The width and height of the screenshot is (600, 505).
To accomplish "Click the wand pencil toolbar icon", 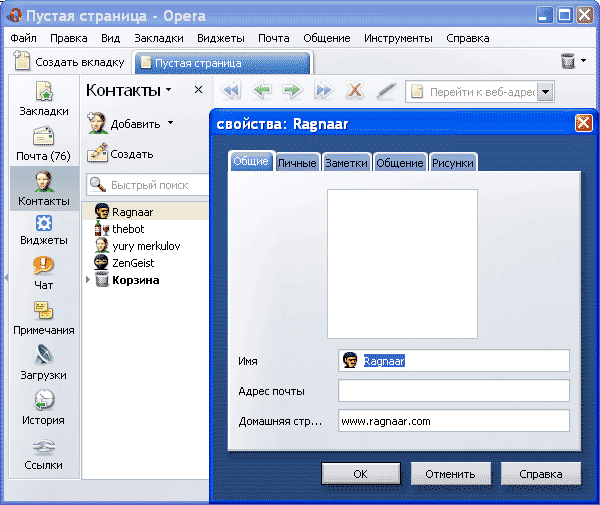I will [386, 91].
